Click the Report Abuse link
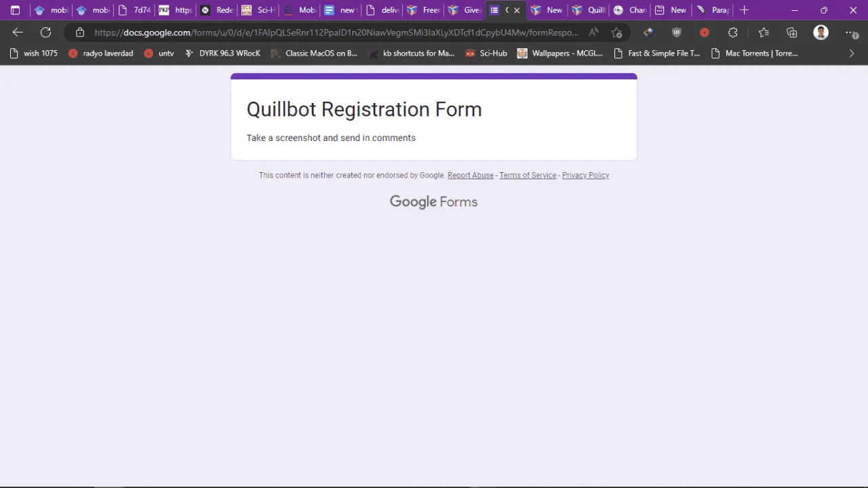The width and height of the screenshot is (868, 488). (471, 175)
